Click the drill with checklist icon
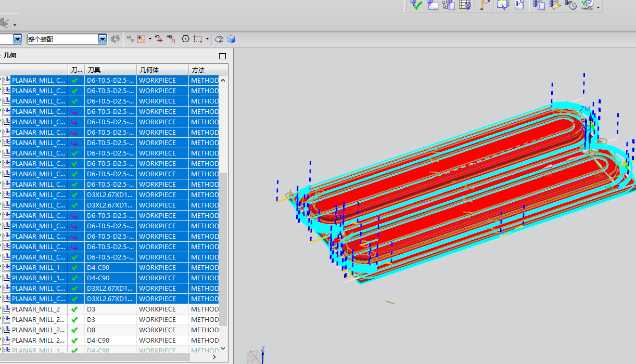 539,5
